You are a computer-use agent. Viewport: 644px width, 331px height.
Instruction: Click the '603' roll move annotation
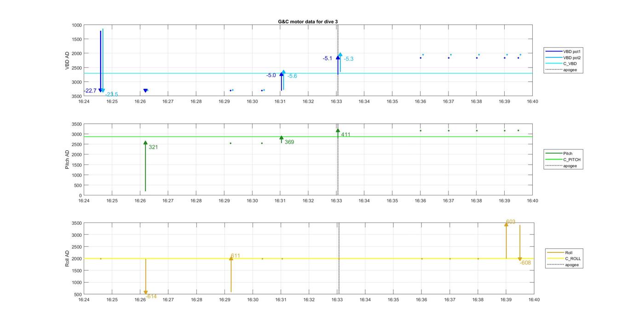[511, 222]
